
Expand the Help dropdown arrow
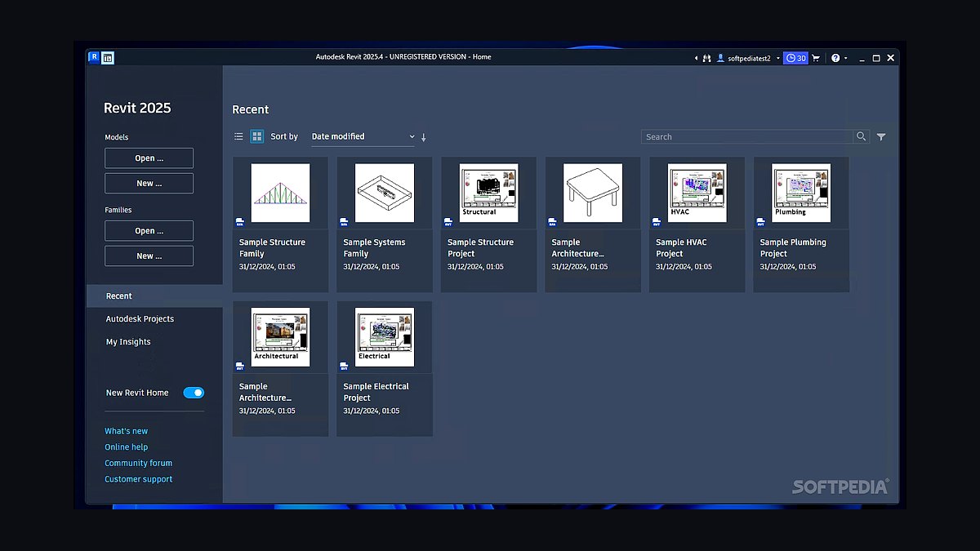click(x=845, y=59)
